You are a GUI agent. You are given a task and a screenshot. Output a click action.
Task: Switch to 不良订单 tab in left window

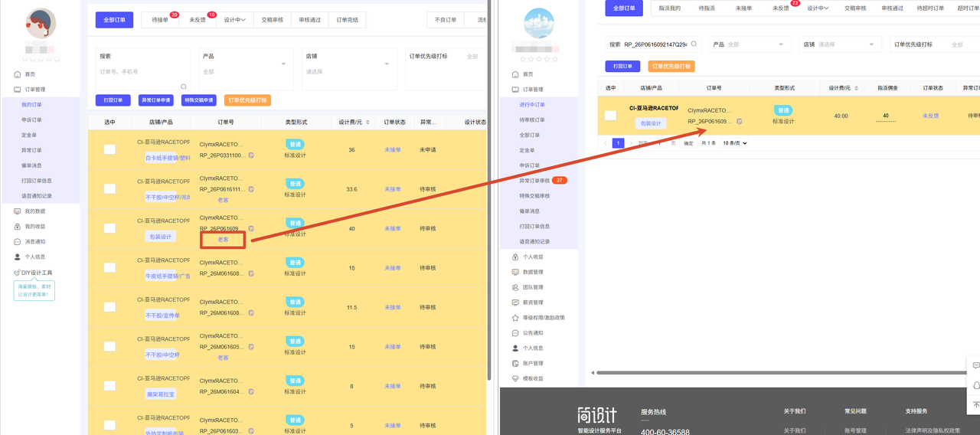(x=446, y=20)
